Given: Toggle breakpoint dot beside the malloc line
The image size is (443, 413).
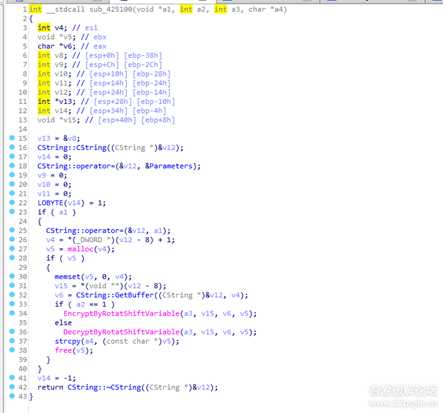Looking at the screenshot, I should click(x=12, y=248).
